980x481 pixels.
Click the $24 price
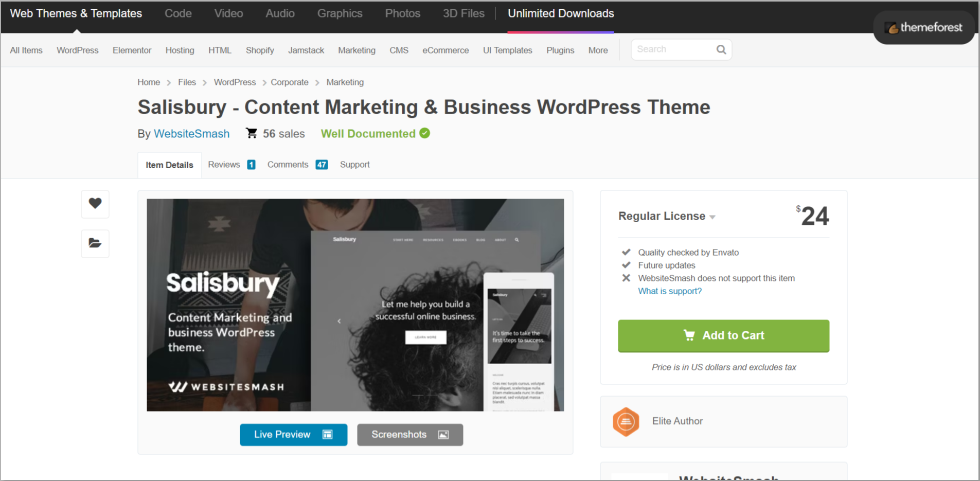click(x=812, y=216)
